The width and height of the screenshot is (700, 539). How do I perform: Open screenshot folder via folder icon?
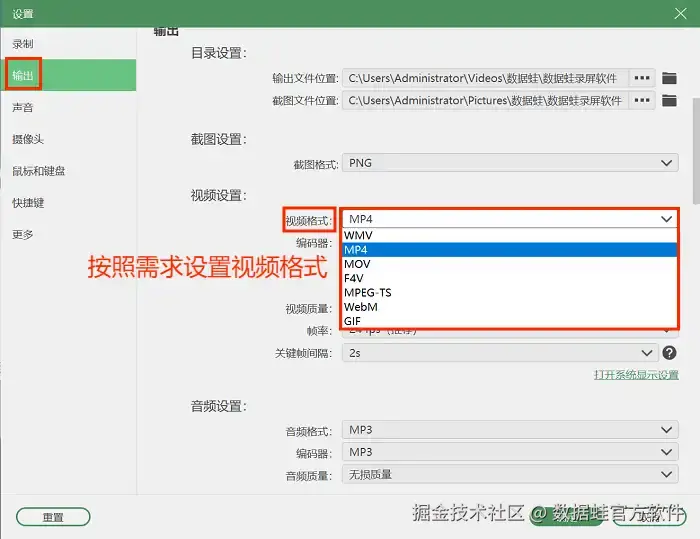(x=669, y=100)
